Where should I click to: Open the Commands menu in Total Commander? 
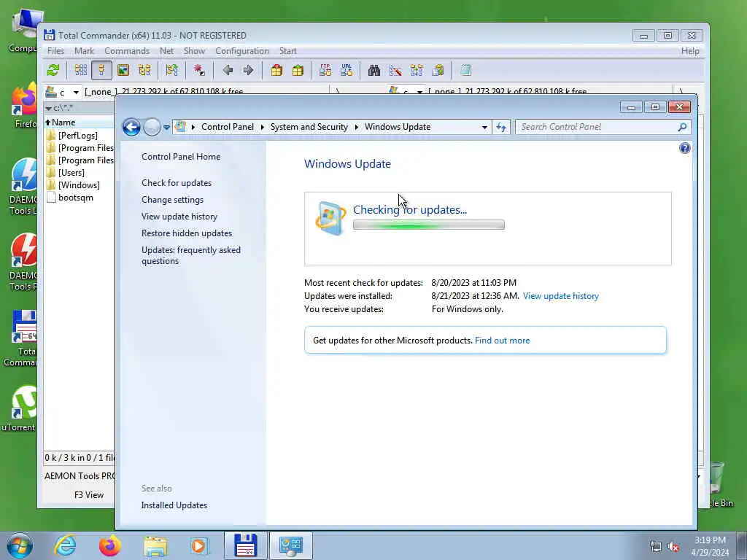(x=127, y=51)
